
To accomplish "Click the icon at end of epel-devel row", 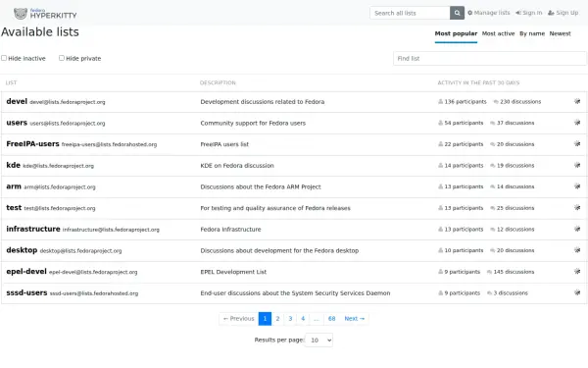I will point(577,271).
